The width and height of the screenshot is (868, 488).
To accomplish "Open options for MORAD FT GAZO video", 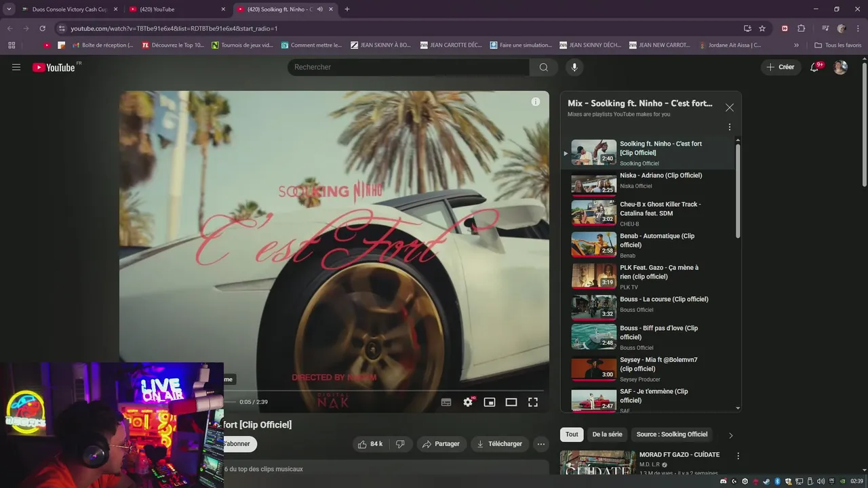I will pos(738,456).
